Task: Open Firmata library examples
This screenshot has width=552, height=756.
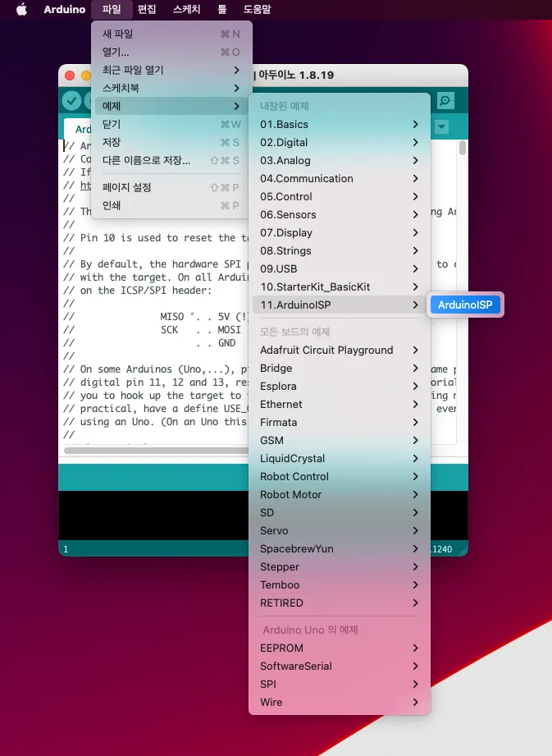Action: [339, 423]
